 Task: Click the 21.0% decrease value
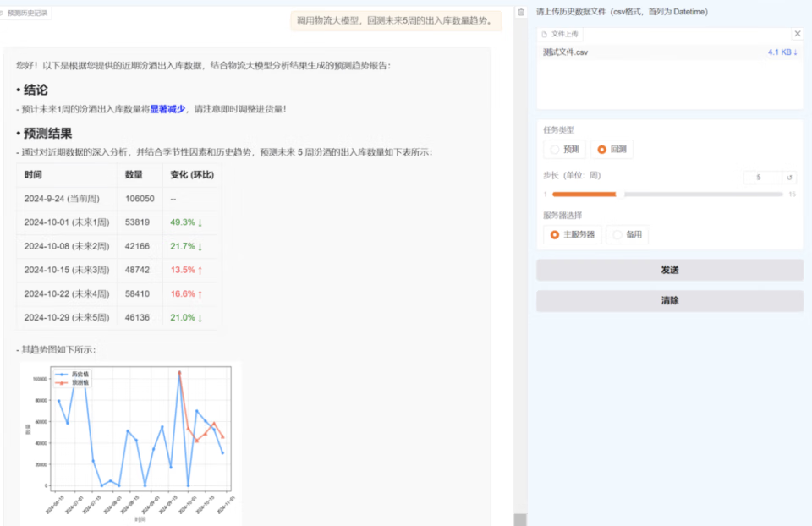coord(186,318)
